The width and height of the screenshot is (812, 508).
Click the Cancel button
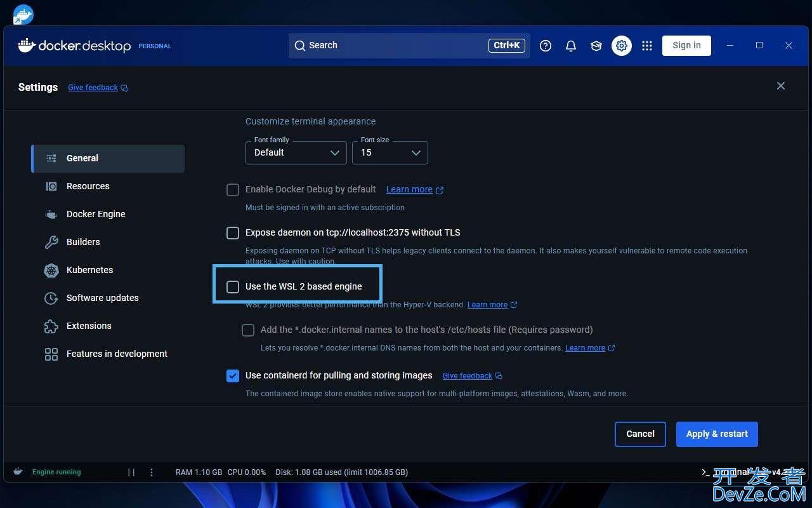click(640, 434)
